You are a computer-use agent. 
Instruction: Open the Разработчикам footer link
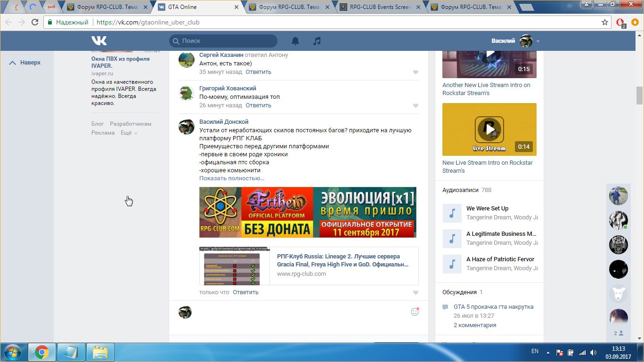tap(130, 124)
